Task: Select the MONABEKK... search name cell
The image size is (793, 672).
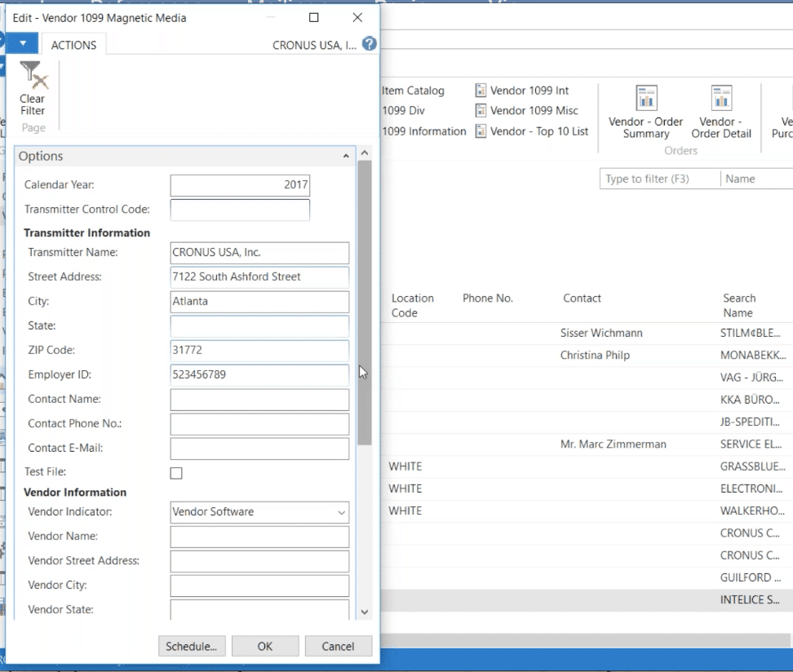Action: tap(752, 356)
